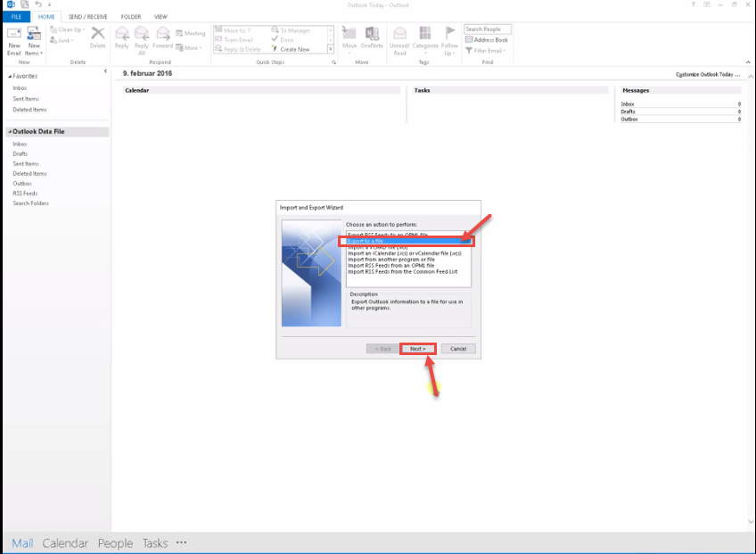Open the Quick Steps dialog launcher
This screenshot has width=756, height=554.
333,62
